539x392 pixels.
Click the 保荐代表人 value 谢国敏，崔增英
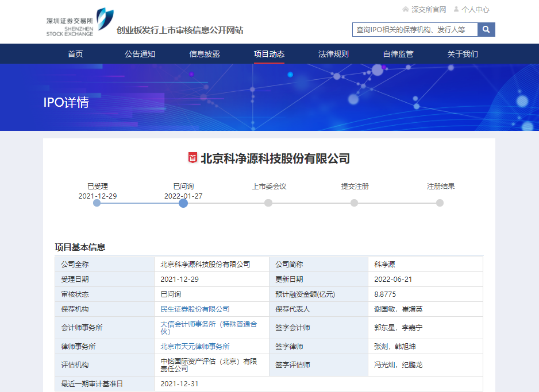click(x=398, y=309)
